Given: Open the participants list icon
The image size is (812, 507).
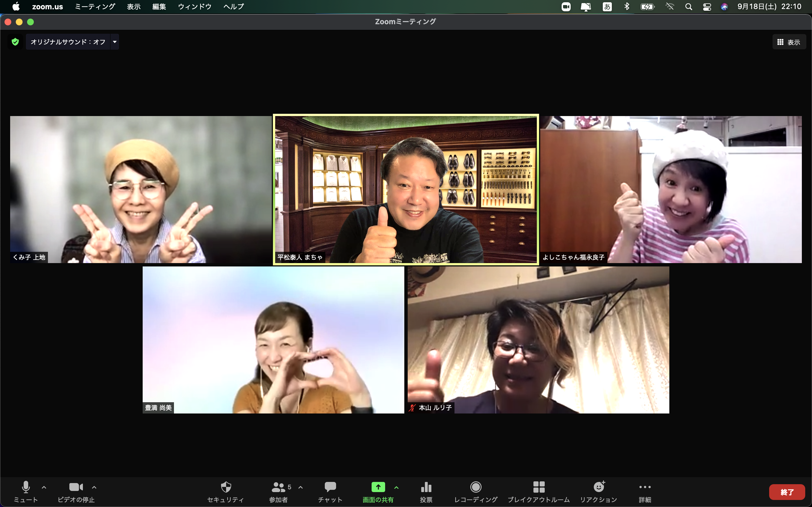Looking at the screenshot, I should pos(279,487).
